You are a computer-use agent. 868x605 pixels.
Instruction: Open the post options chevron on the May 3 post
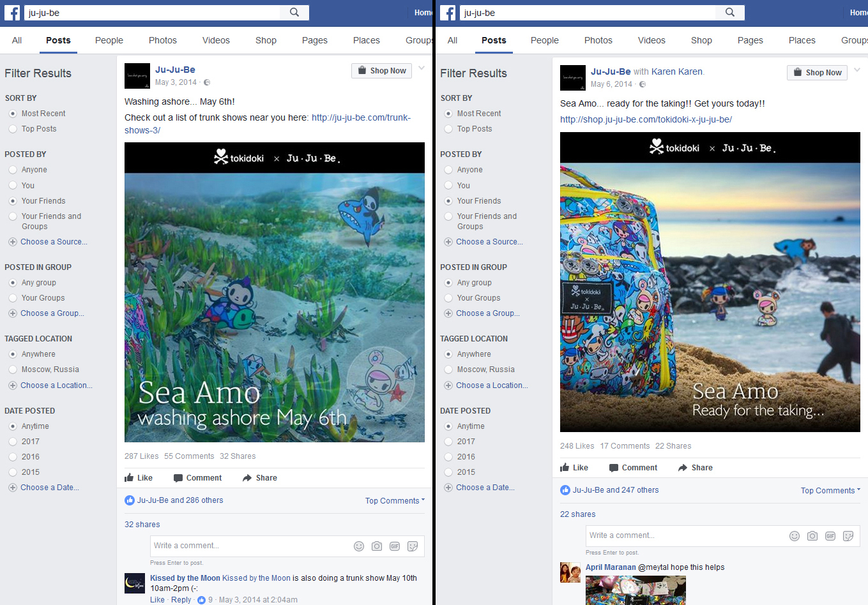click(422, 68)
